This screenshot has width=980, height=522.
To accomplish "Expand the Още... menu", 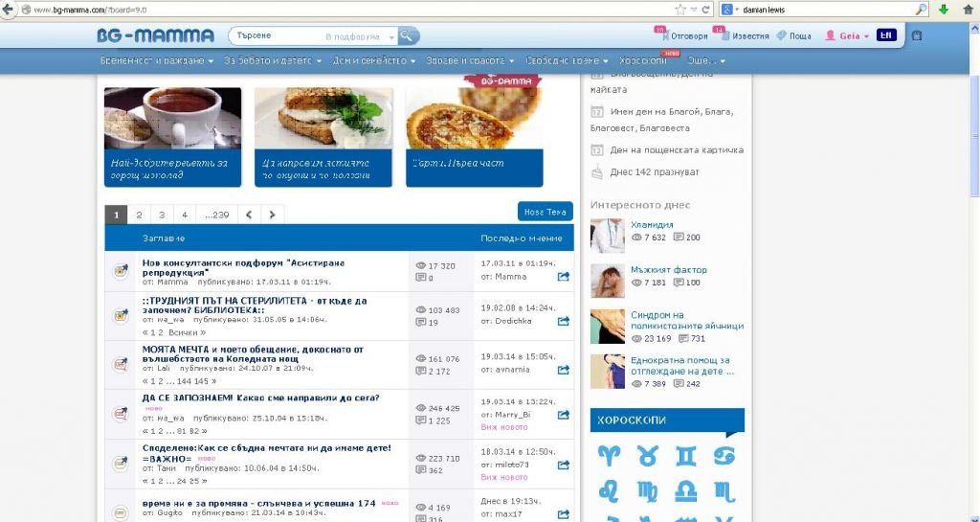I will (706, 61).
